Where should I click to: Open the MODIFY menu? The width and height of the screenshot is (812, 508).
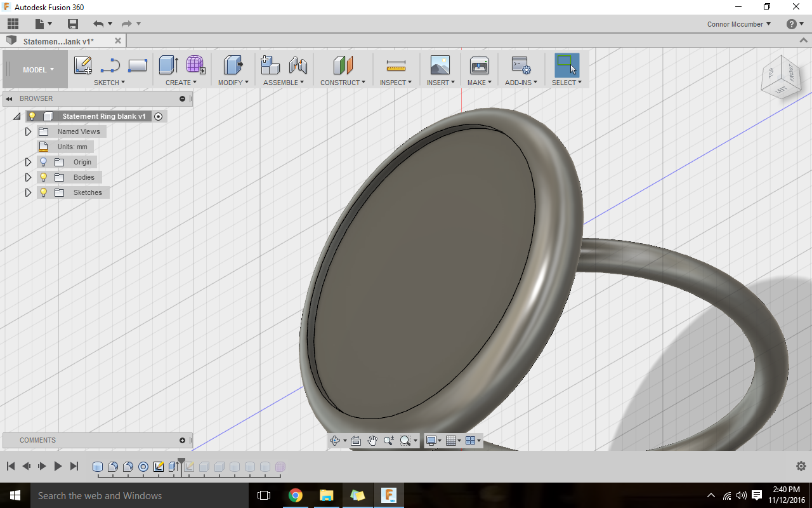point(233,83)
